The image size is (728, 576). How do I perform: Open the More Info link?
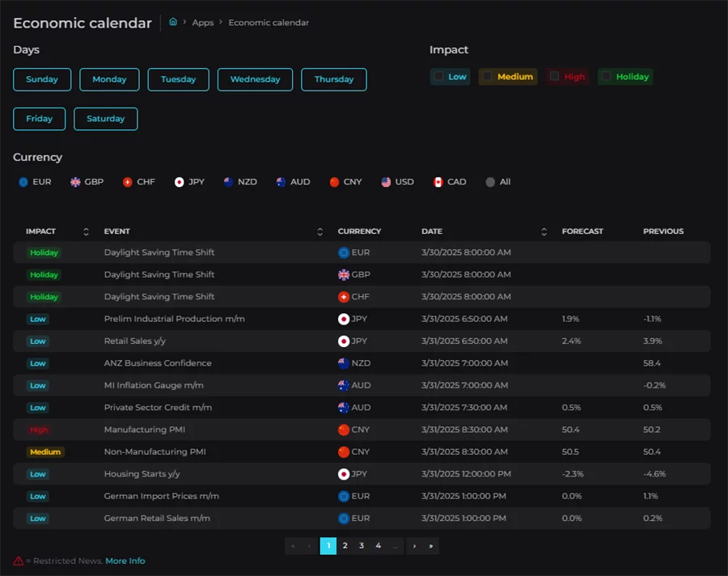[x=125, y=561]
